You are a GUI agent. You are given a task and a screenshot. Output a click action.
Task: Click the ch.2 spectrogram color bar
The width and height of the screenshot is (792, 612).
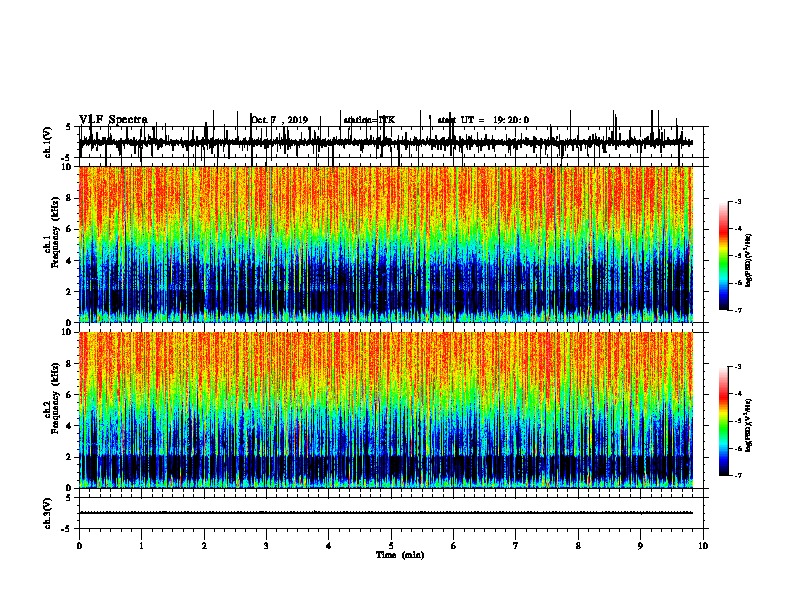point(723,421)
